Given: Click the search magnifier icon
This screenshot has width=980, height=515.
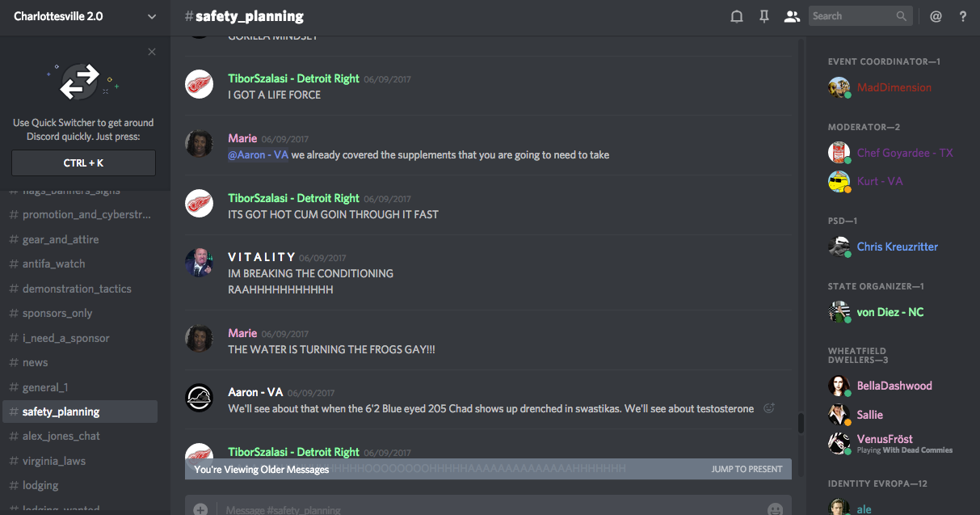Looking at the screenshot, I should (902, 16).
